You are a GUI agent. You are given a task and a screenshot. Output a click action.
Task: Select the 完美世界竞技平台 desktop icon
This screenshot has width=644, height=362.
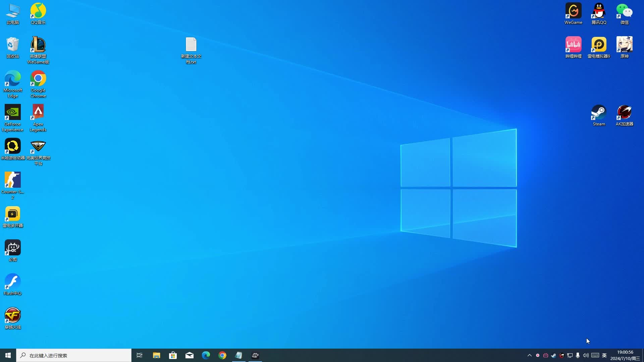[x=38, y=152]
